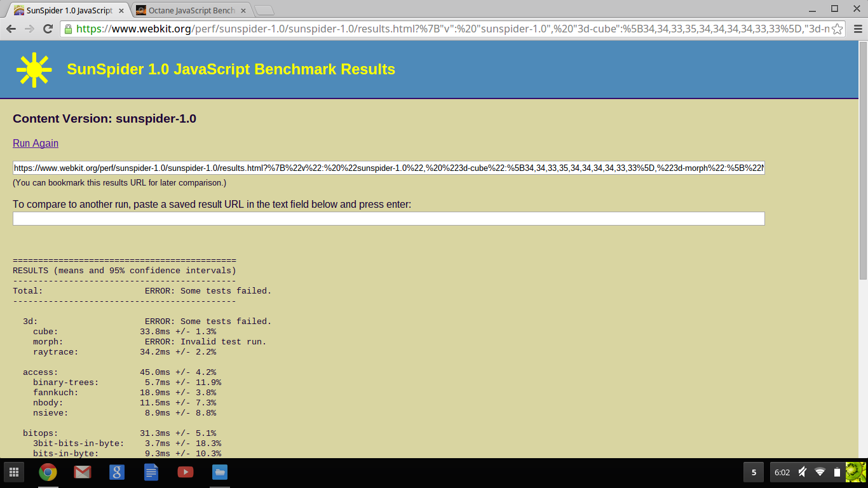Open YouTube from the shelf
The height and width of the screenshot is (488, 868).
[x=186, y=472]
